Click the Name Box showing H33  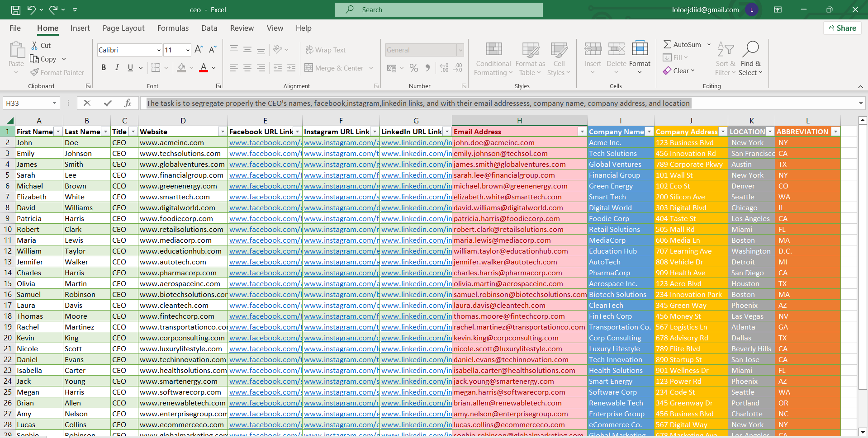pos(31,103)
